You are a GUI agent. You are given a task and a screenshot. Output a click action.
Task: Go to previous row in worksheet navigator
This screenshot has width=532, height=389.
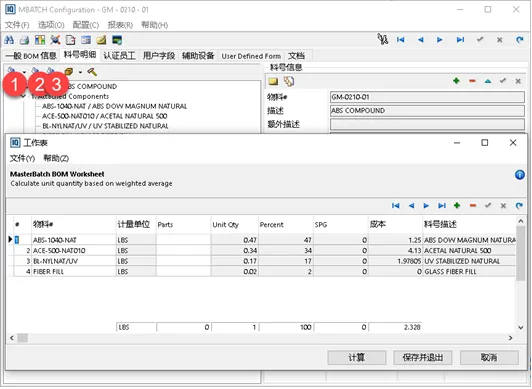pyautogui.click(x=412, y=206)
